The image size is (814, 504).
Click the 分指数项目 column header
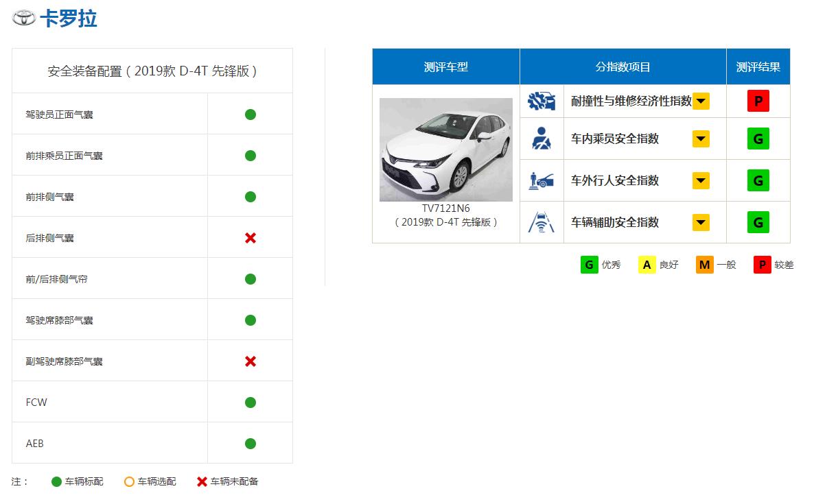click(623, 66)
